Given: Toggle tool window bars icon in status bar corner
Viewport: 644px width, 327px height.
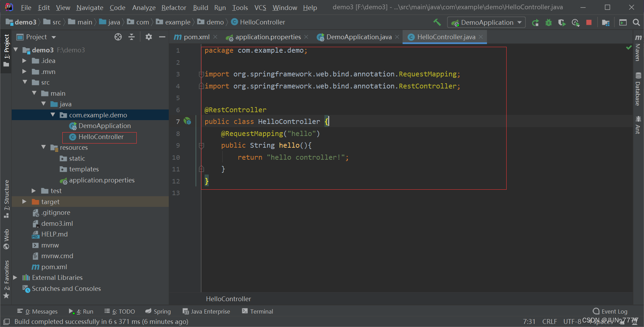Looking at the screenshot, I should (7, 322).
